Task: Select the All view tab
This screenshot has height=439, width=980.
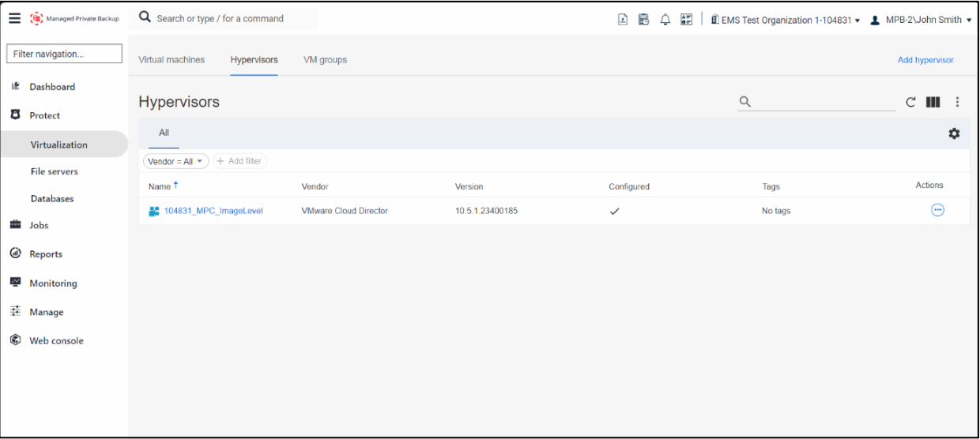Action: (164, 133)
